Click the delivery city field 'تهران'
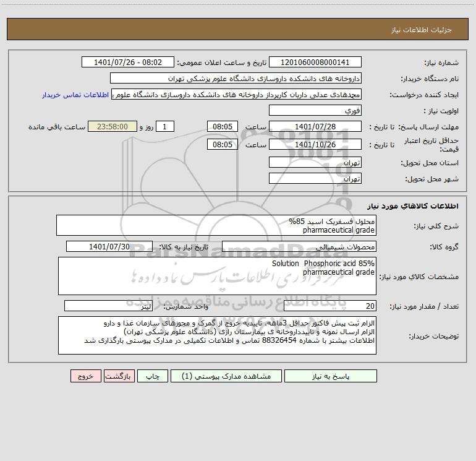Screen dimensions: 476x461 (315, 178)
